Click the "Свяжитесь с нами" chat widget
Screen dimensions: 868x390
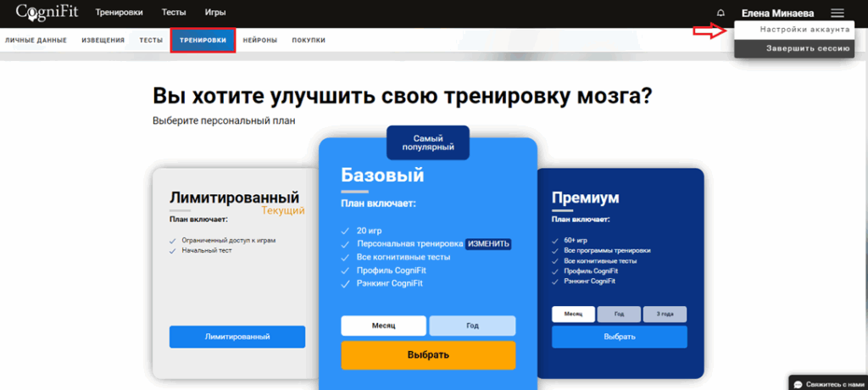coord(827,383)
